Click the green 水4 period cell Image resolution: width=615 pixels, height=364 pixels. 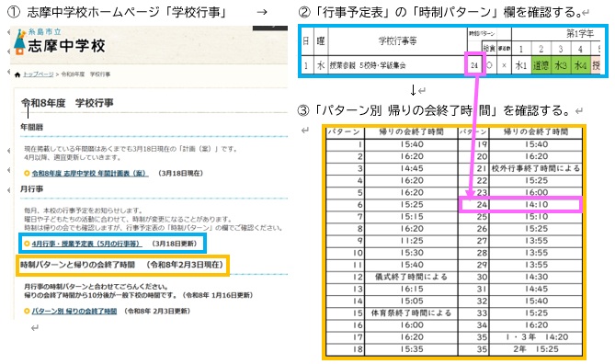coord(580,65)
